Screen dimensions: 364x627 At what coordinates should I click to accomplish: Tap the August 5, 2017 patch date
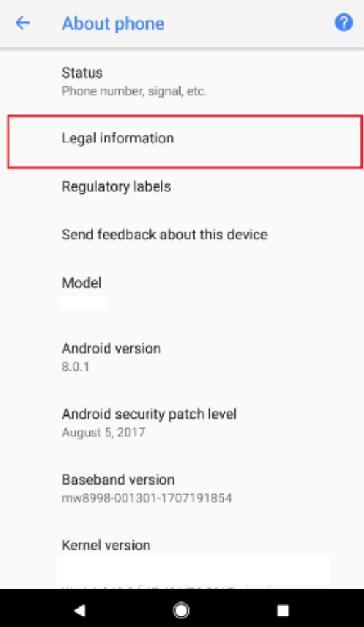coord(103,432)
